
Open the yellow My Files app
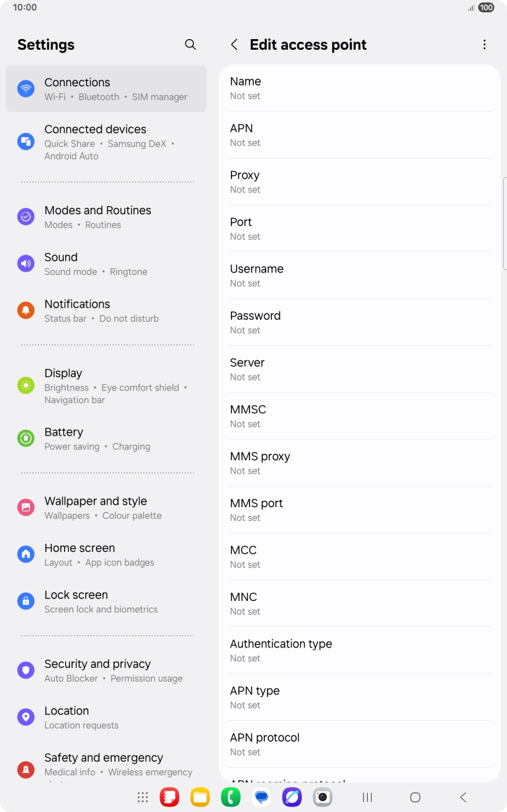(x=200, y=797)
